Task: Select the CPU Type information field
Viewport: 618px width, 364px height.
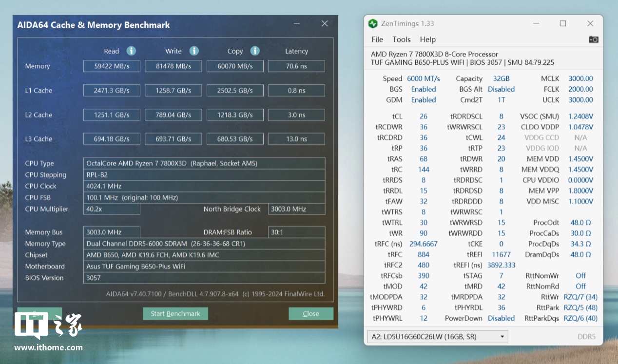Action: (204, 163)
